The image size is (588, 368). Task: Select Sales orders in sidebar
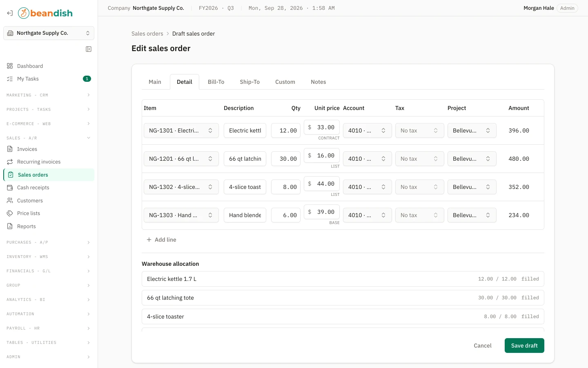49,175
